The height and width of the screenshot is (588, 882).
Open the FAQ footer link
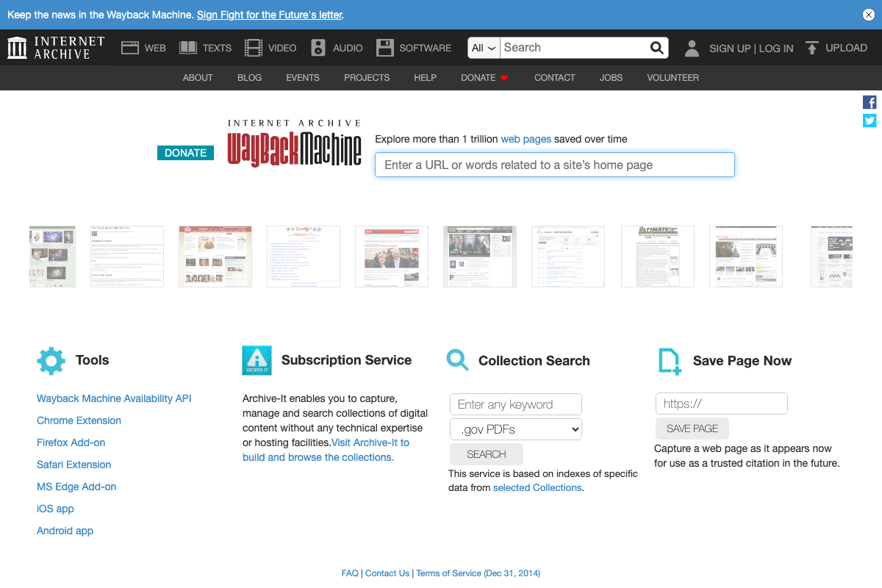tap(350, 573)
